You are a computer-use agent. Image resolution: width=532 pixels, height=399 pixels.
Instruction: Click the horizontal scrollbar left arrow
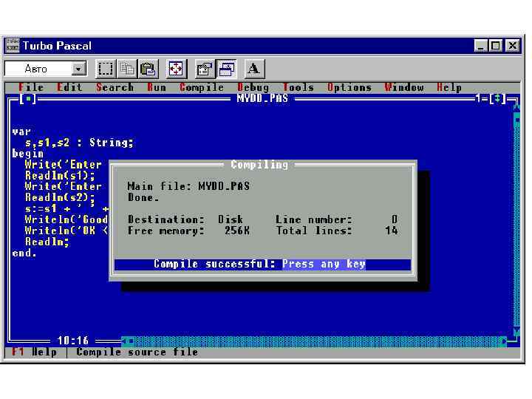pyautogui.click(x=125, y=341)
